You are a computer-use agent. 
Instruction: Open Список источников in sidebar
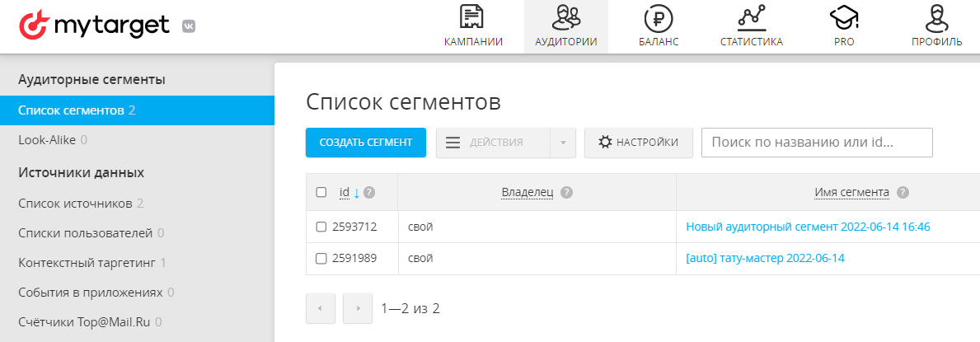tap(82, 204)
